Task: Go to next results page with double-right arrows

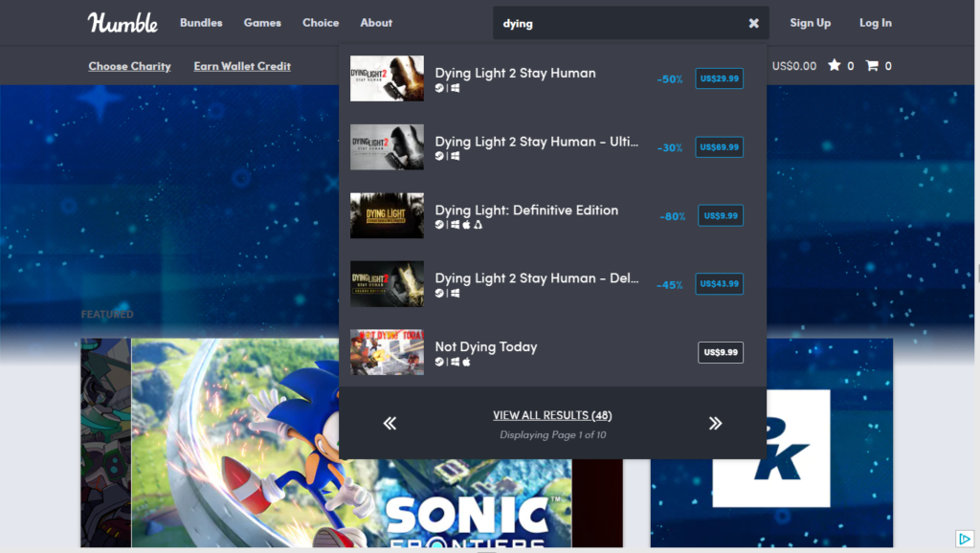Action: pos(715,424)
